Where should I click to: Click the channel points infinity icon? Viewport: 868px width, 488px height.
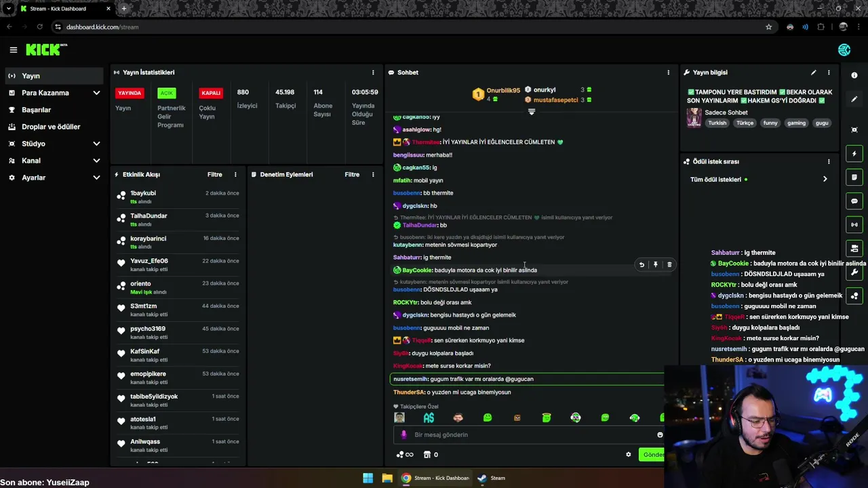point(405,455)
